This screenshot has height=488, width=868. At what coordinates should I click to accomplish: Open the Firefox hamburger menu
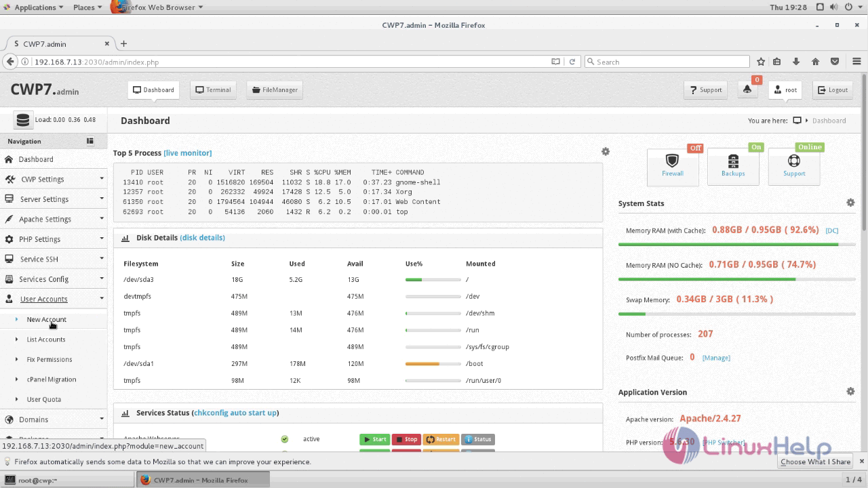pos(857,62)
